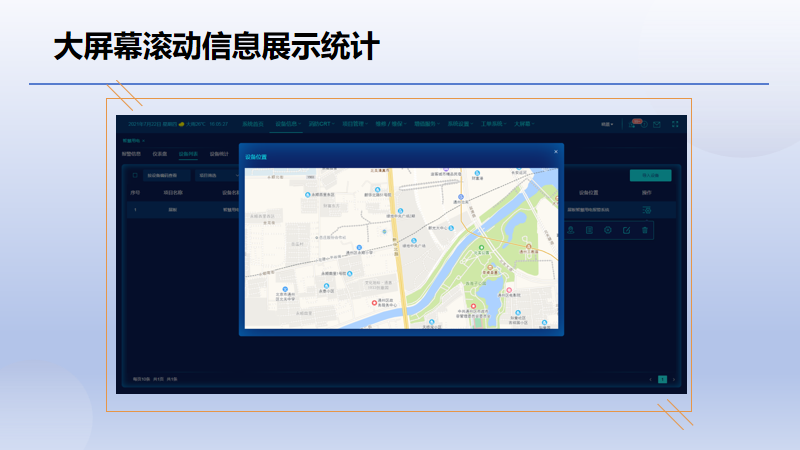Click the red marker south of the park lake

[473, 306]
